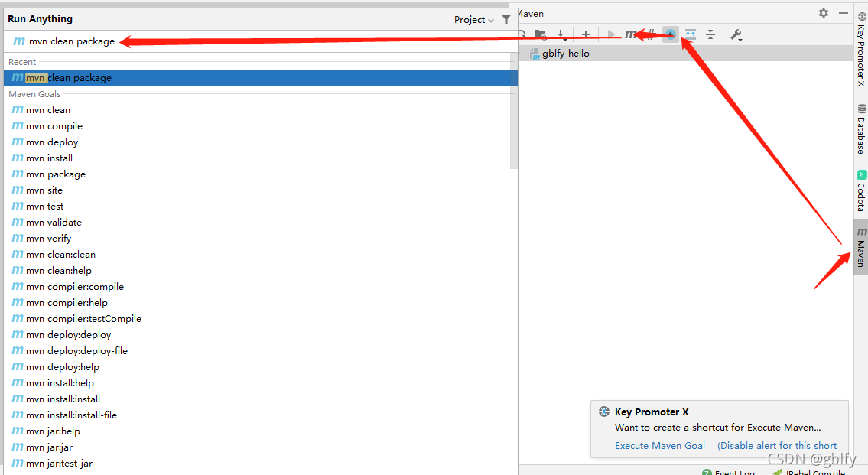Toggle Offline Mode in Maven toolbar
The width and height of the screenshot is (868, 475).
pos(651,34)
